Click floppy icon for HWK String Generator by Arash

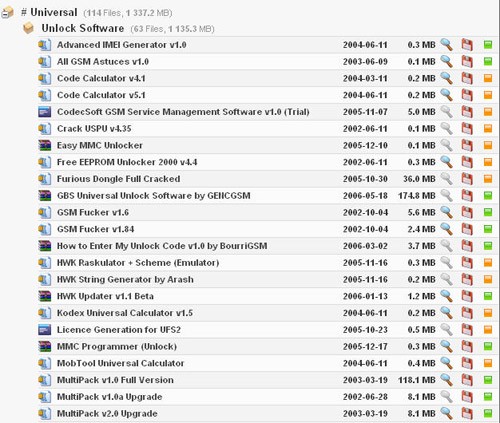pyautogui.click(x=467, y=279)
